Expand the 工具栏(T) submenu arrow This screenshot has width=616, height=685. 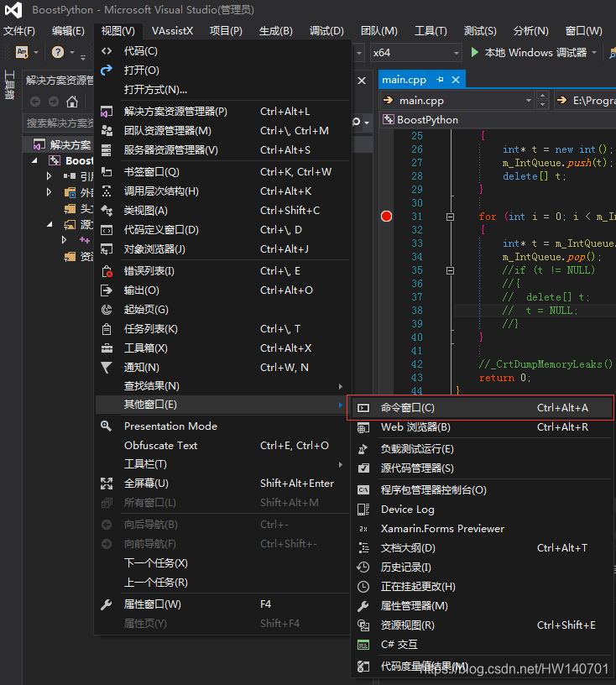[x=341, y=464]
